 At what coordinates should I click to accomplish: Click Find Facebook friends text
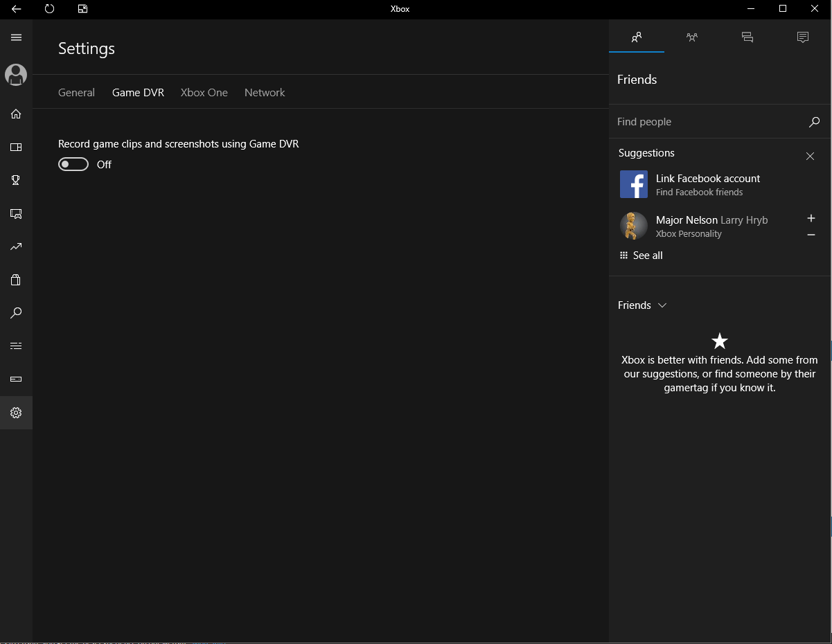point(699,193)
